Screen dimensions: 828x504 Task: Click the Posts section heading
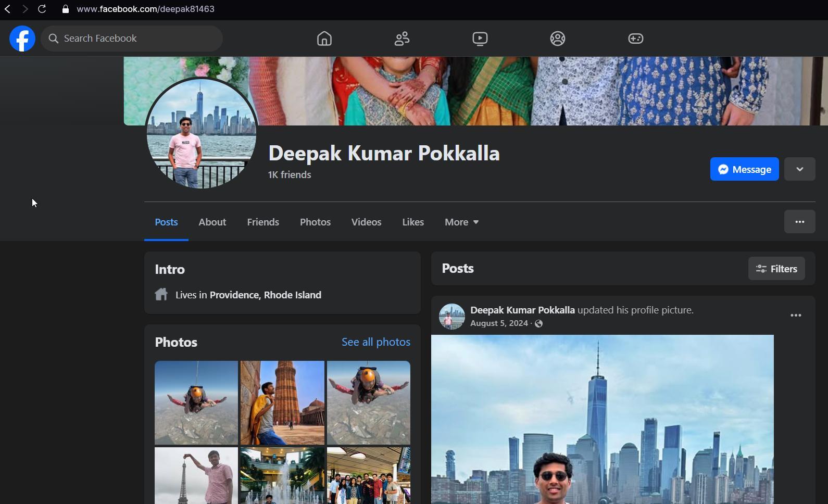458,269
